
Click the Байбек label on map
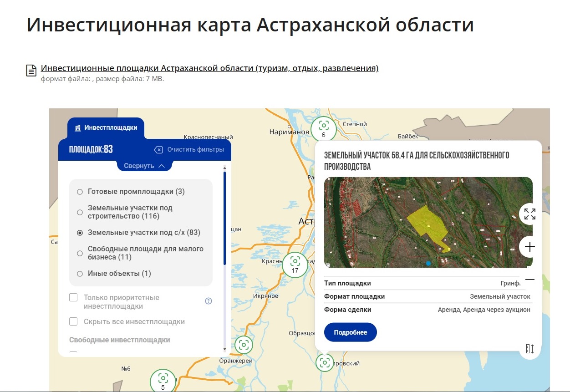click(x=408, y=136)
